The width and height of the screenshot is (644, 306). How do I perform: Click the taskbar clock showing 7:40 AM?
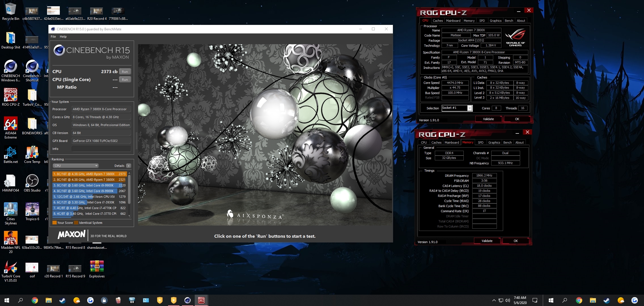(x=520, y=300)
